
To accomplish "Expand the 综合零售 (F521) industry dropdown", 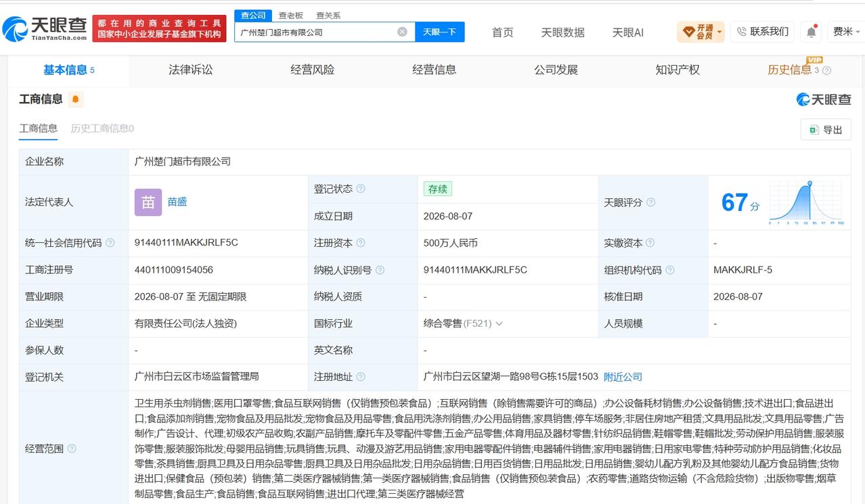I will coord(499,323).
